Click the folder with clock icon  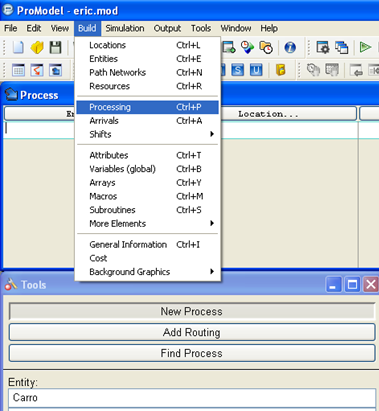tap(266, 47)
